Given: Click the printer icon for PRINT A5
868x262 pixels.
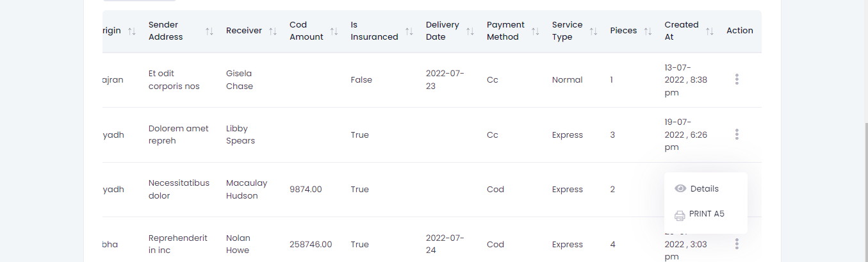Looking at the screenshot, I should tap(680, 215).
